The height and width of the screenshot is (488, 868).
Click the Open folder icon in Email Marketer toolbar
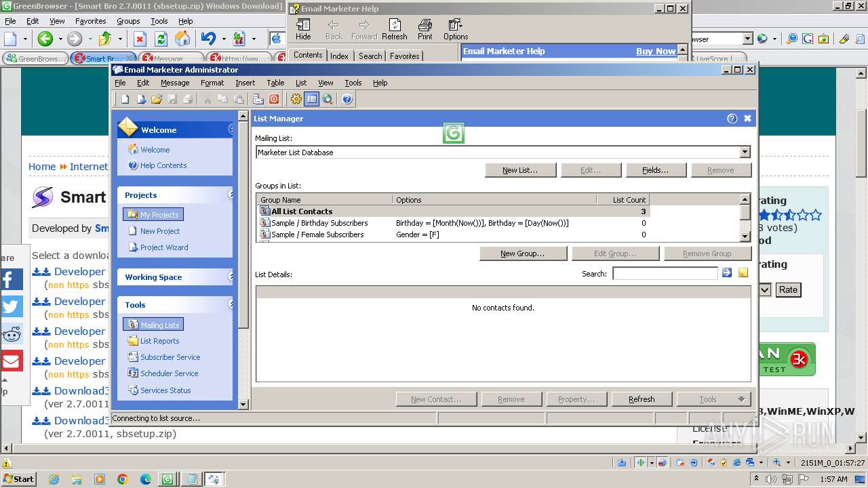coord(157,99)
